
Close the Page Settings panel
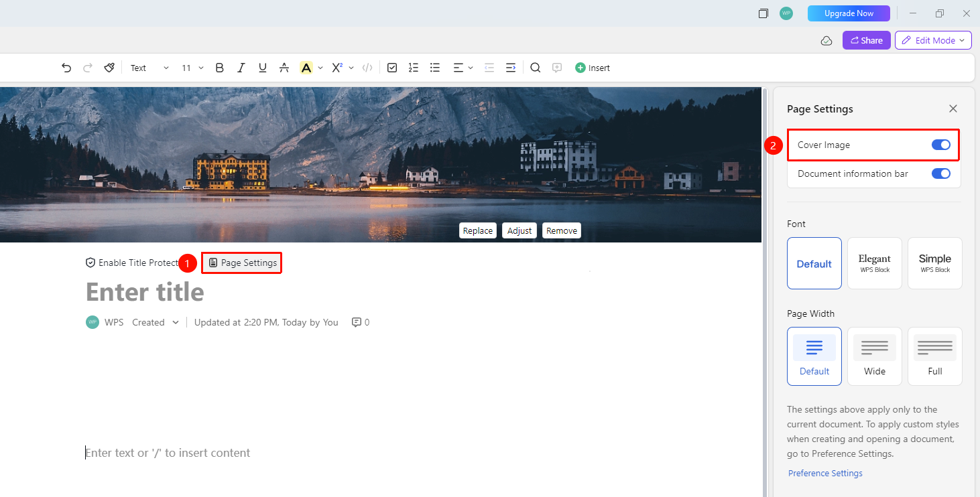[x=953, y=109]
